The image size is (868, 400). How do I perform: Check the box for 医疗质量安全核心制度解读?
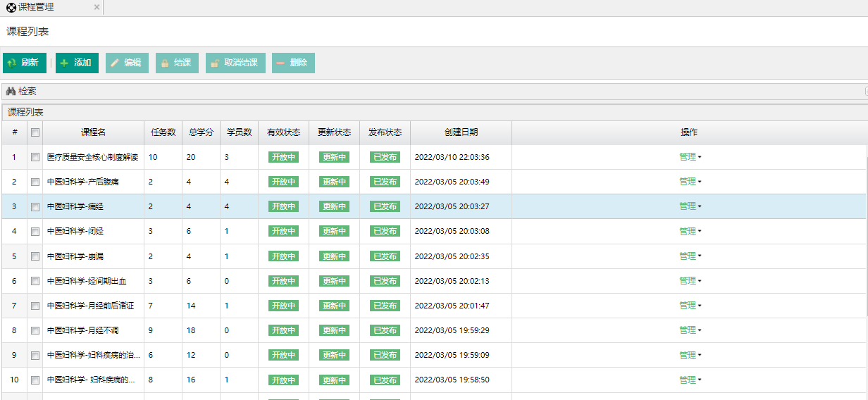[35, 157]
